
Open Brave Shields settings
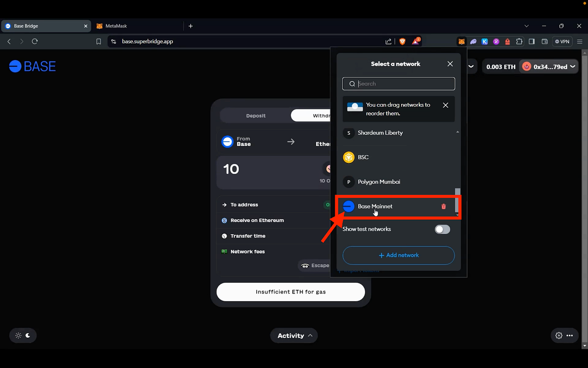(x=402, y=41)
